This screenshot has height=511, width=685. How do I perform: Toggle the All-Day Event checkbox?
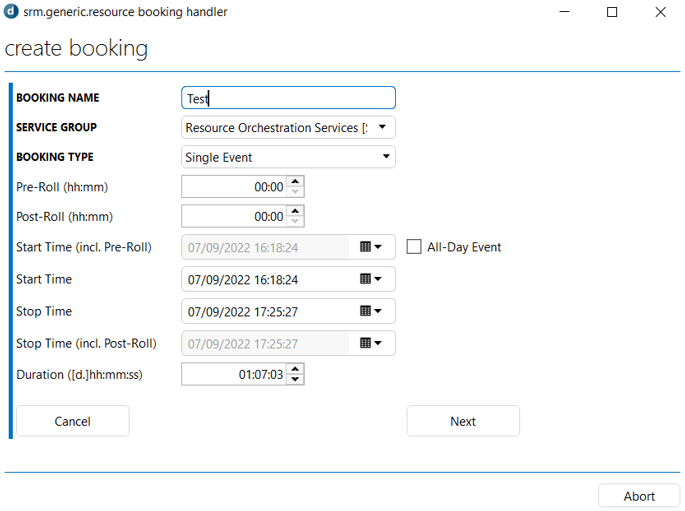[414, 247]
